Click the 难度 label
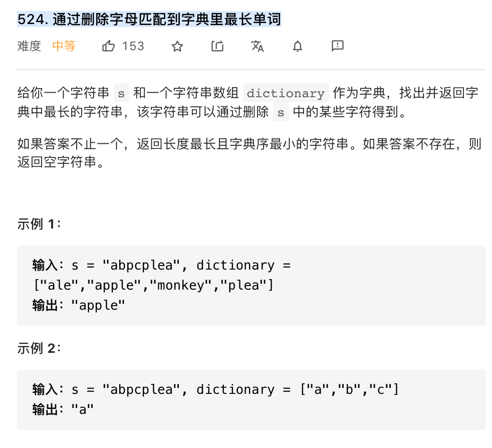 pos(29,46)
